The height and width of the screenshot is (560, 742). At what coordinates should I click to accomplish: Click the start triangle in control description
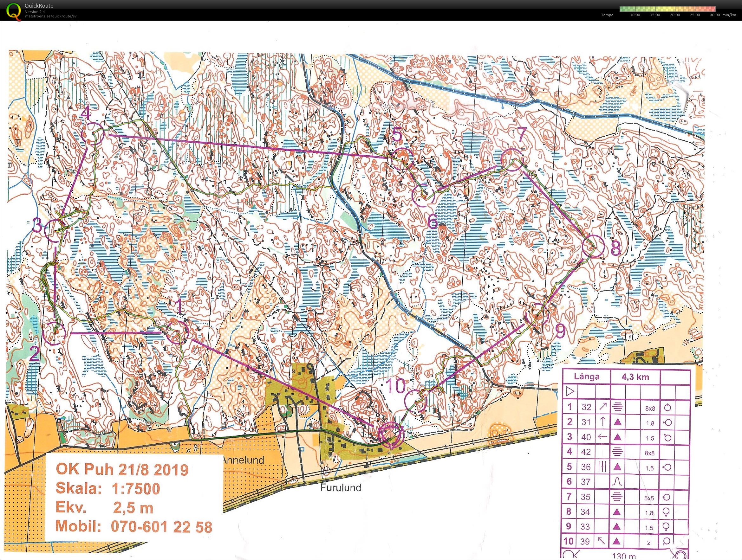point(570,391)
